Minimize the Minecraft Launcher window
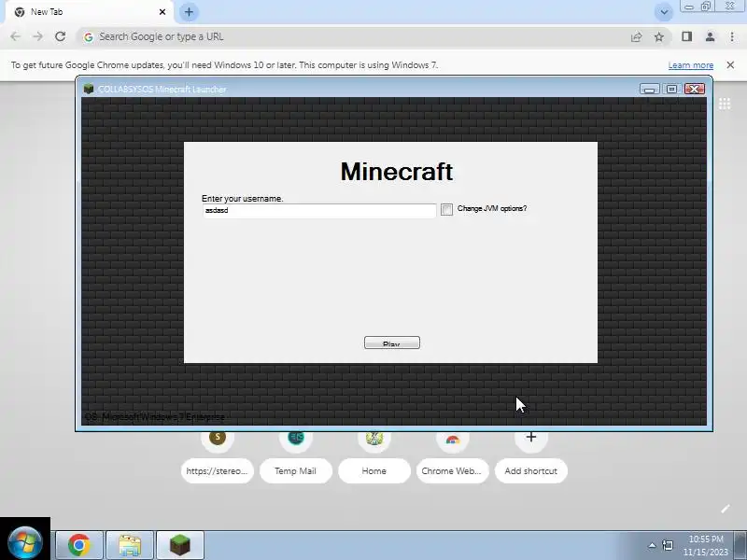747x560 pixels. tap(649, 89)
